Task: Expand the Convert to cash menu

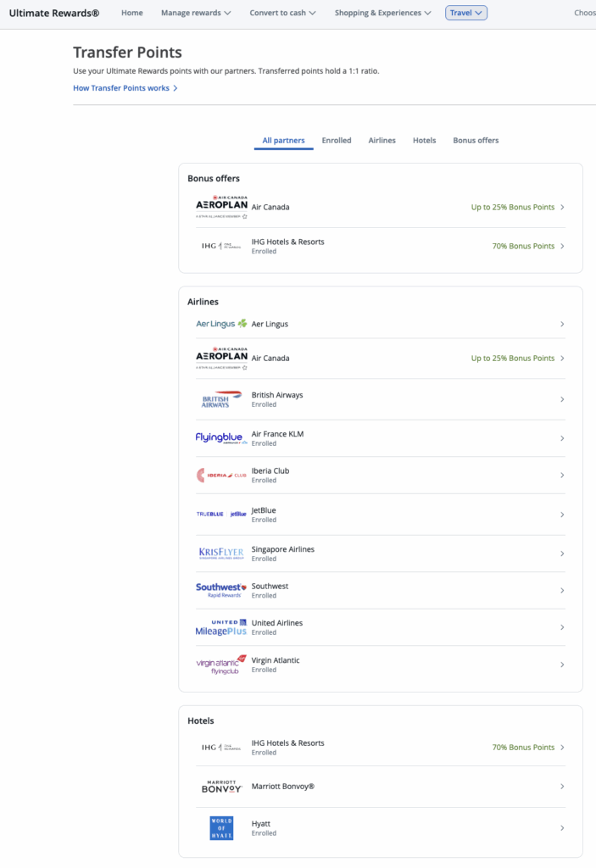Action: 282,13
